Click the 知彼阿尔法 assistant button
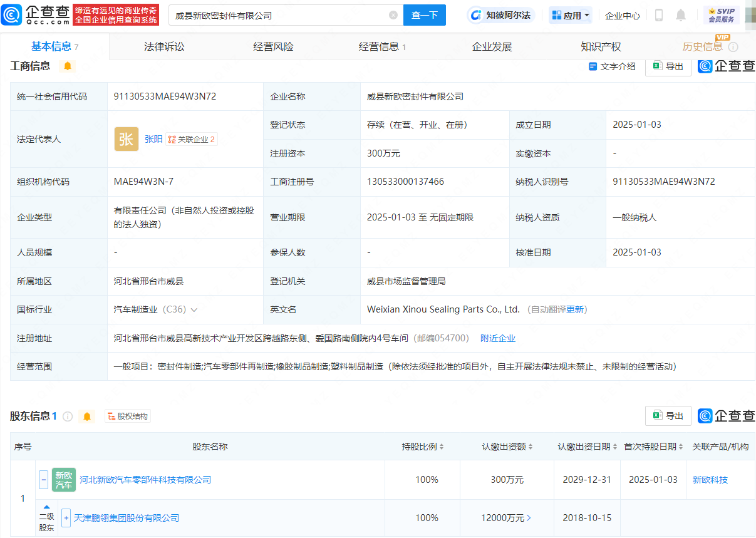The image size is (756, 538). pos(501,15)
